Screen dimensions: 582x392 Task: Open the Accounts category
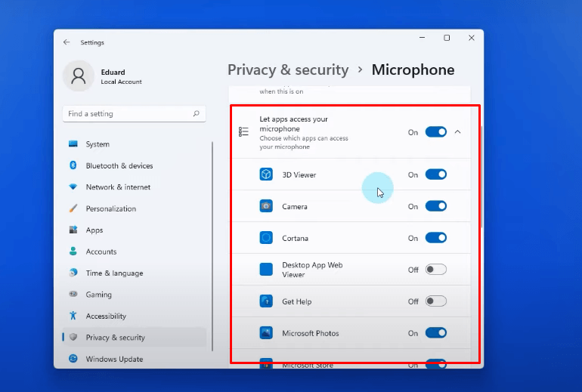pos(135,252)
